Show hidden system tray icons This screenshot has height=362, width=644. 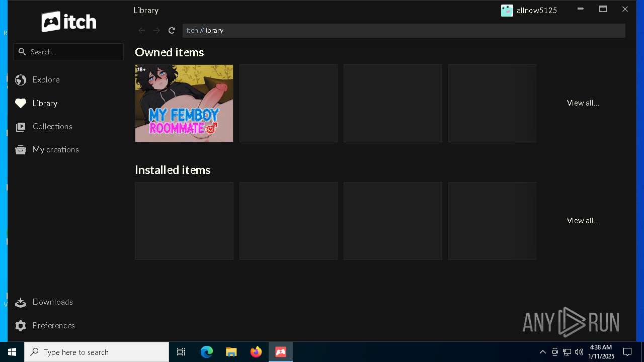(x=543, y=352)
